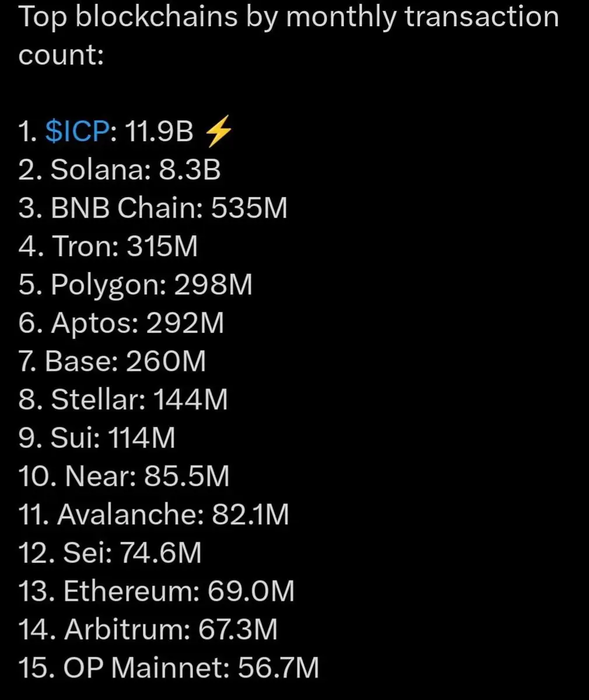
Task: Click the BNB Chain: 535M entry
Action: point(153,209)
